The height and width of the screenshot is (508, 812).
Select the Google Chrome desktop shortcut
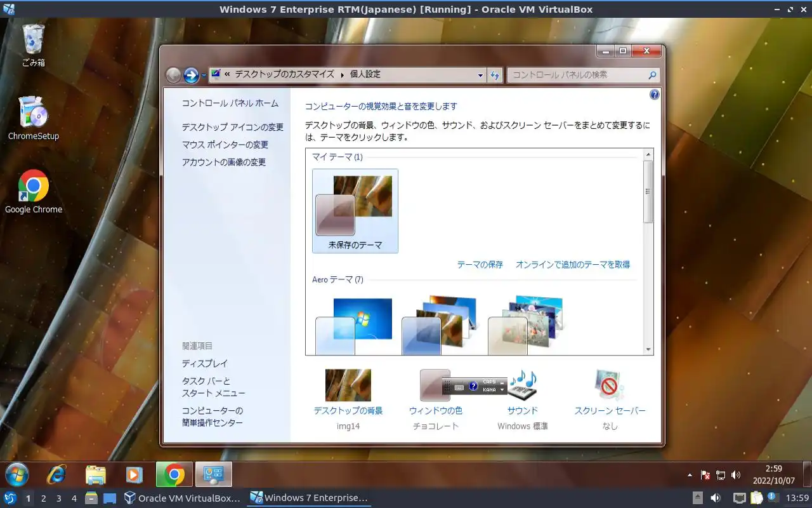click(34, 191)
